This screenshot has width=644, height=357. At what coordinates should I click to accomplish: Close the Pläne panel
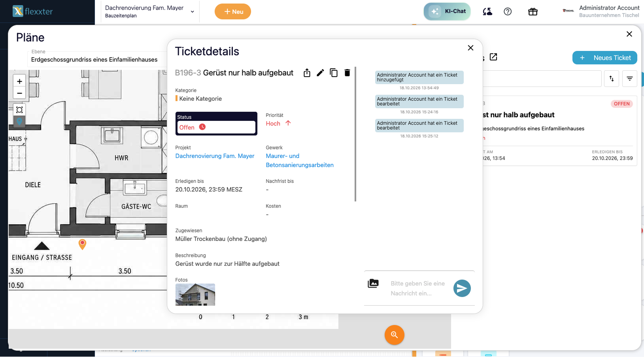click(x=629, y=34)
